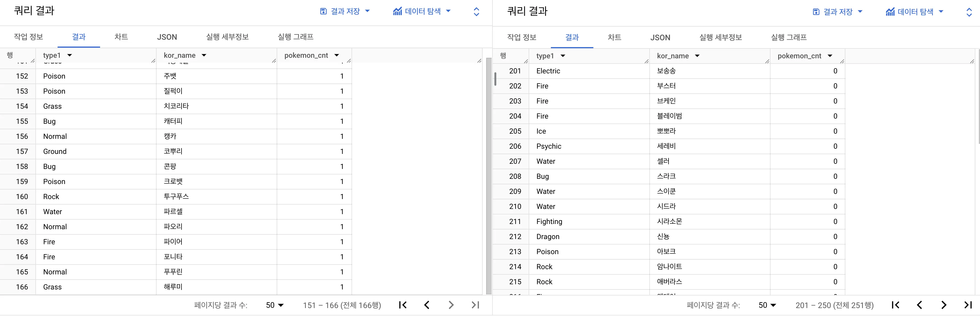Screen dimensions: 980x316
Task: Go to first page in right panel
Action: (896, 305)
